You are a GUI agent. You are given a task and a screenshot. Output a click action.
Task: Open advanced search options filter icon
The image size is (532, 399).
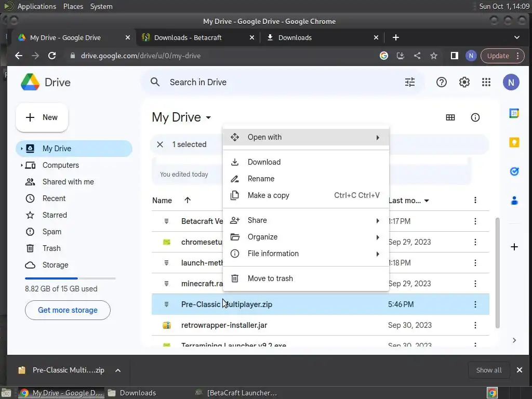410,82
